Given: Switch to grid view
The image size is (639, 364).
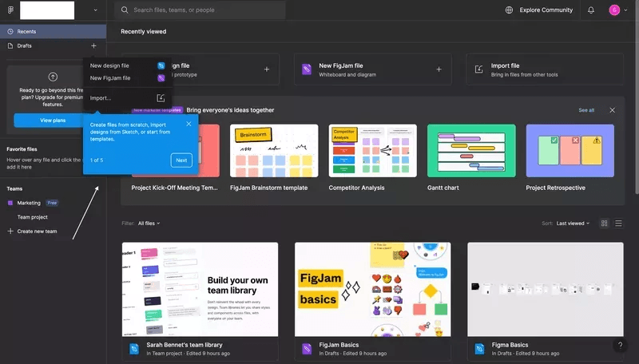Looking at the screenshot, I should click(605, 224).
